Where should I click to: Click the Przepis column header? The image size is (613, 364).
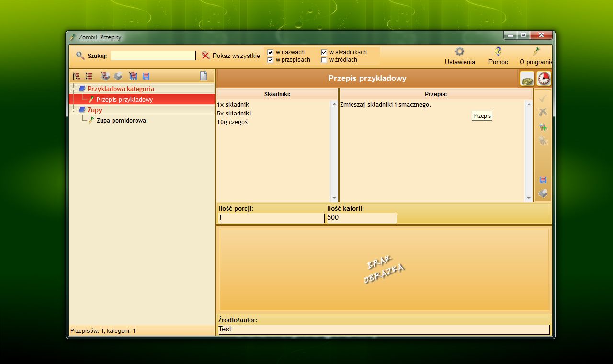[436, 94]
